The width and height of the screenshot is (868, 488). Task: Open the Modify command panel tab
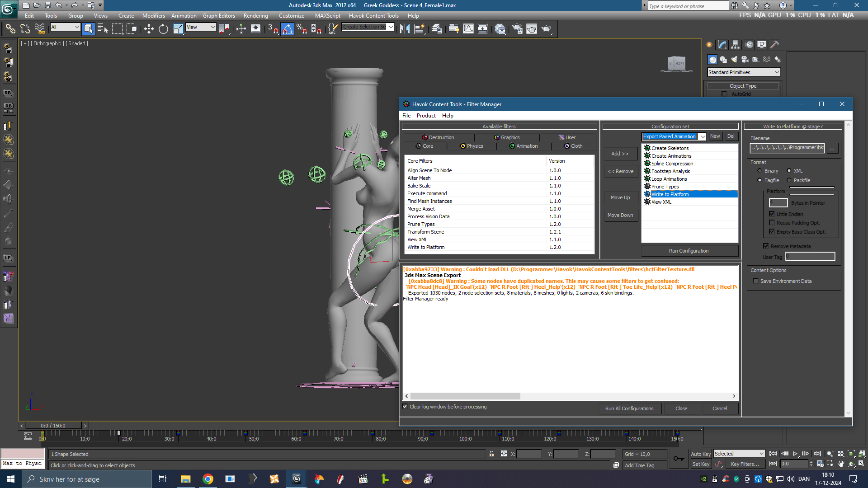[722, 45]
